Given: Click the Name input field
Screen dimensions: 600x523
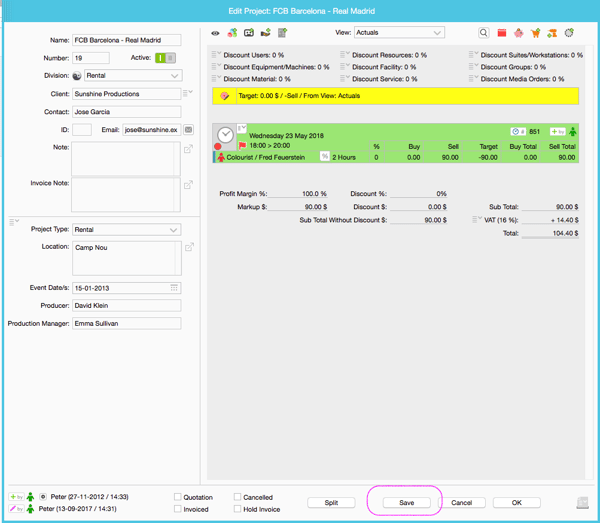Looking at the screenshot, I should [127, 40].
